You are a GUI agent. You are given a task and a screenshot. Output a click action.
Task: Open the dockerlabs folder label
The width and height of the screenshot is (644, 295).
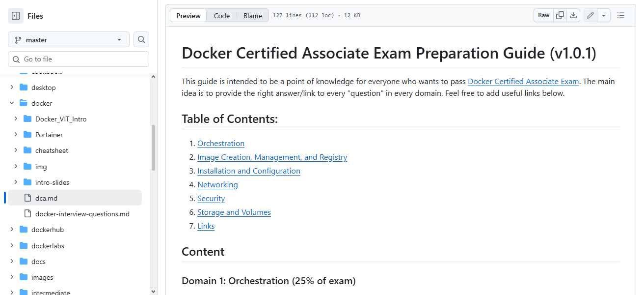click(x=48, y=246)
